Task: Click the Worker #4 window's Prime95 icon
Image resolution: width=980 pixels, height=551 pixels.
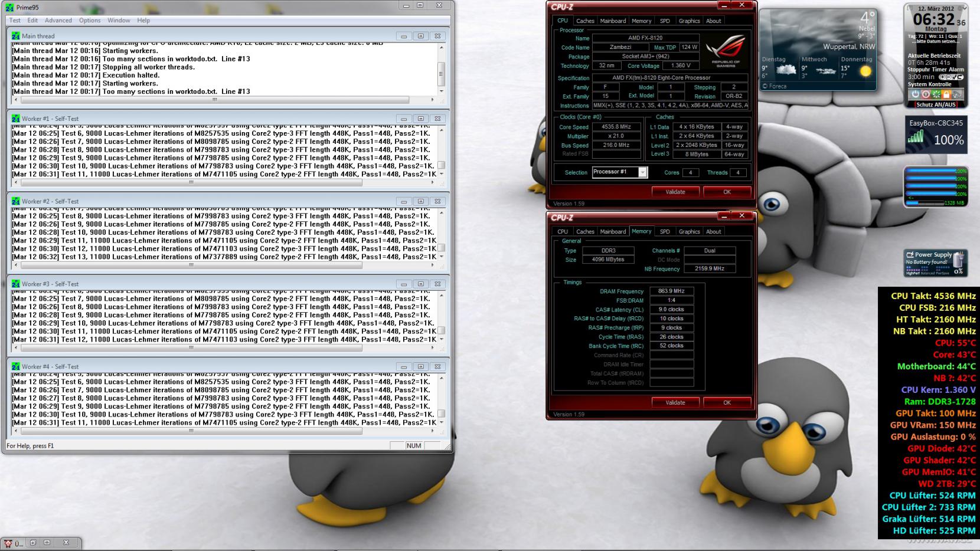Action: click(15, 366)
